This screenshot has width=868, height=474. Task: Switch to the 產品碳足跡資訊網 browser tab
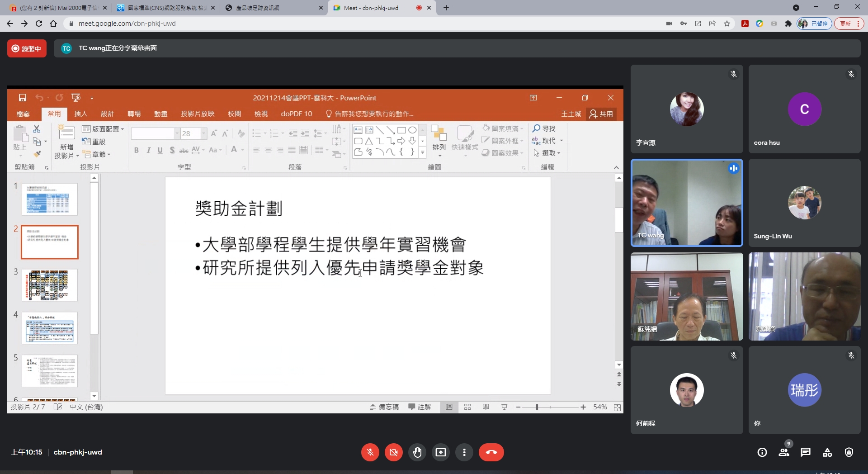(x=273, y=8)
